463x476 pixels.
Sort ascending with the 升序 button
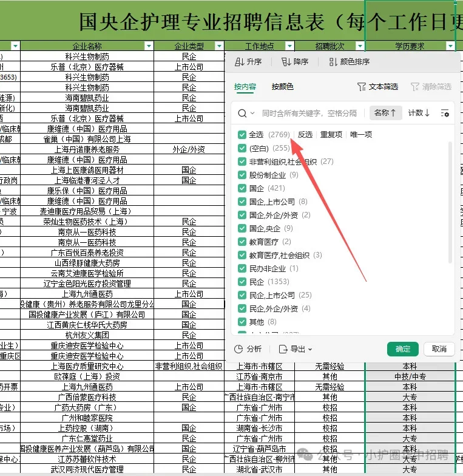coord(248,62)
